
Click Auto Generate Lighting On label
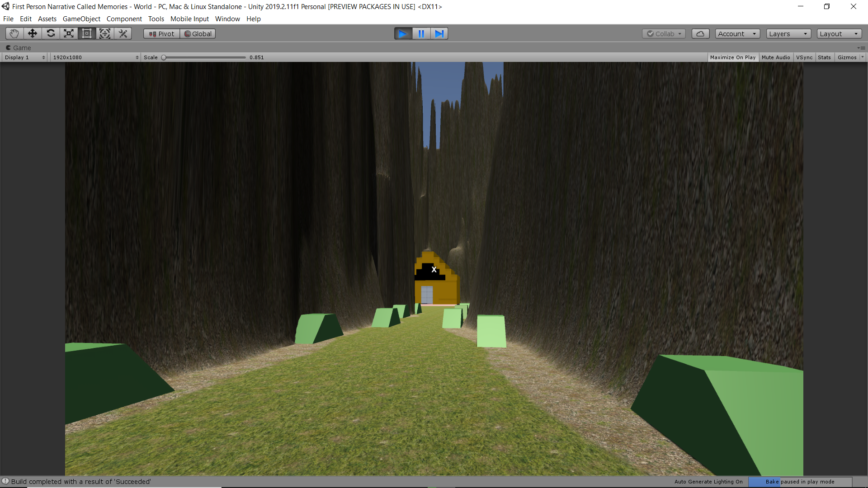708,482
